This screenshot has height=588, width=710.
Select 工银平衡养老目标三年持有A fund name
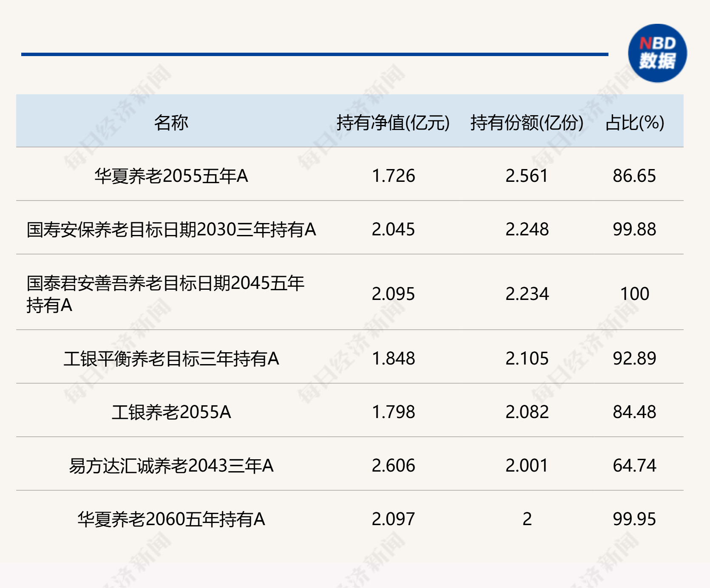click(171, 359)
